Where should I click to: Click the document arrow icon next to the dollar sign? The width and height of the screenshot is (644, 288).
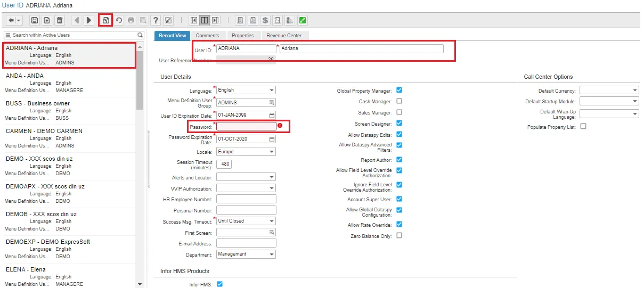(278, 20)
